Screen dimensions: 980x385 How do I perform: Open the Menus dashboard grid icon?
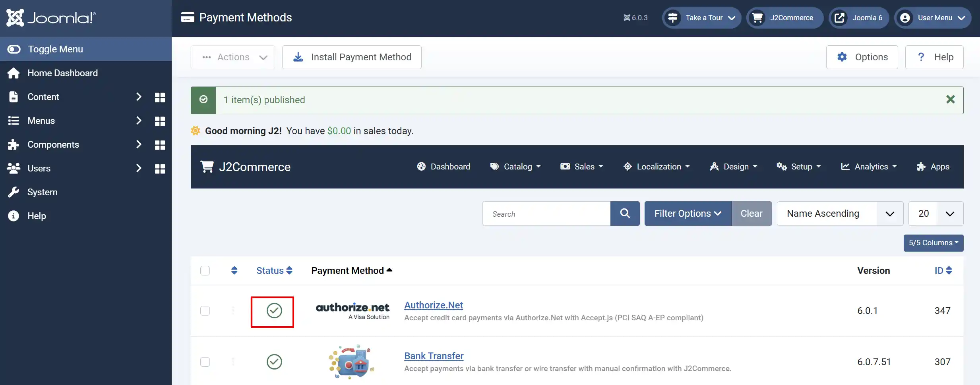tap(160, 121)
